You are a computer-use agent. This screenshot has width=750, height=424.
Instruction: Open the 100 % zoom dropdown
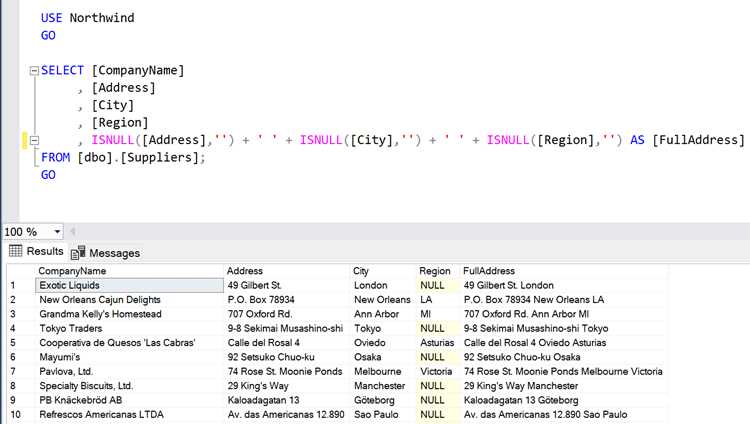click(57, 232)
